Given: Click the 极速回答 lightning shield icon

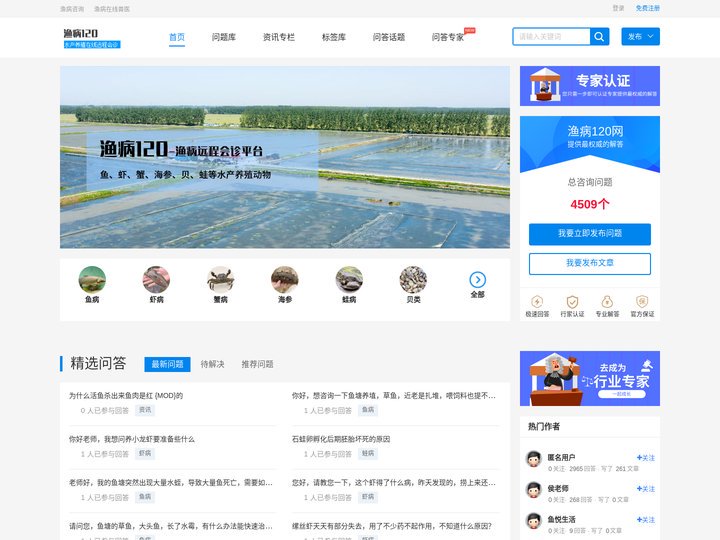Looking at the screenshot, I should [x=537, y=302].
